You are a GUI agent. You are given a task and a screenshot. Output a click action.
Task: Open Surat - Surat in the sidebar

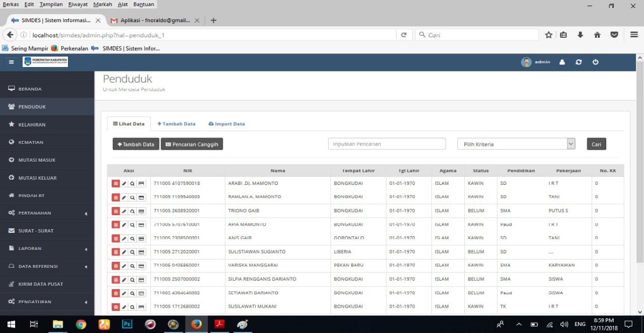pos(47,231)
